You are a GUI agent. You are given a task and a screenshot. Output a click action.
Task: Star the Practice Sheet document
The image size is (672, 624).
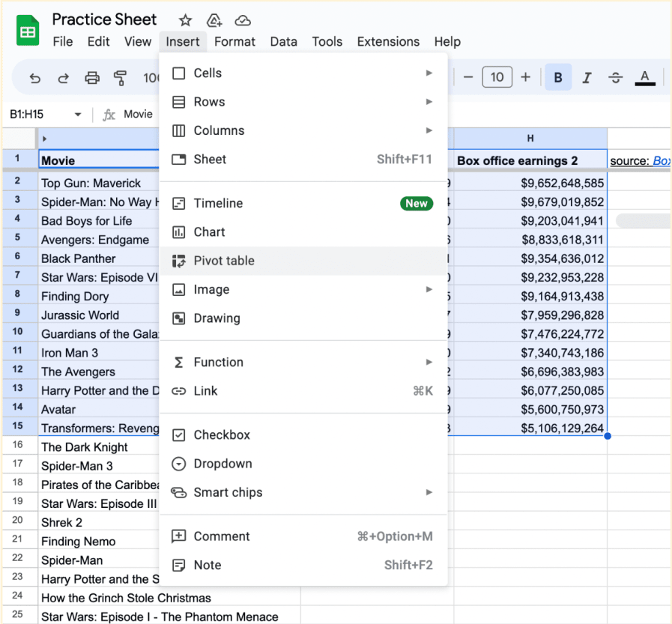click(x=185, y=20)
